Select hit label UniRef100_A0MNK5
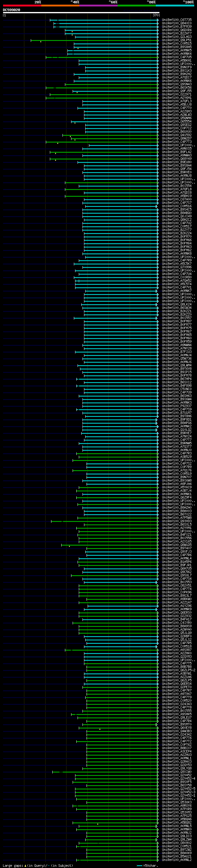Viewport: 197px width, 868px height. pyautogui.click(x=176, y=50)
